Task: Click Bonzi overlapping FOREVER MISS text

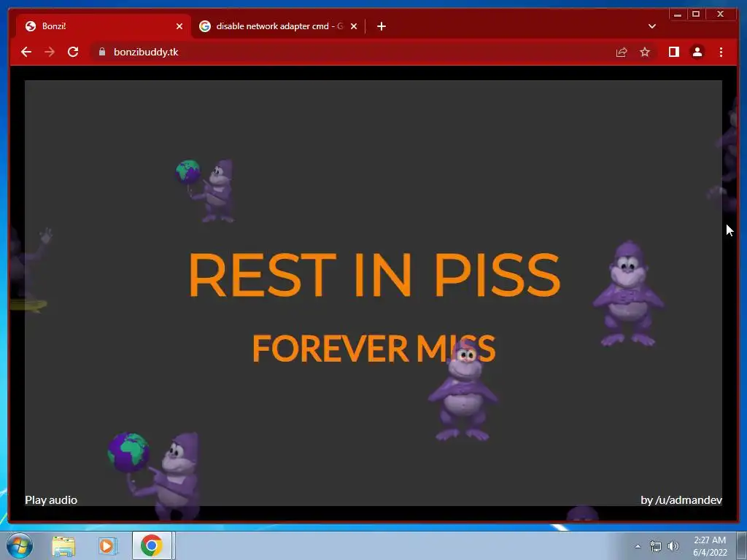Action: pos(463,391)
